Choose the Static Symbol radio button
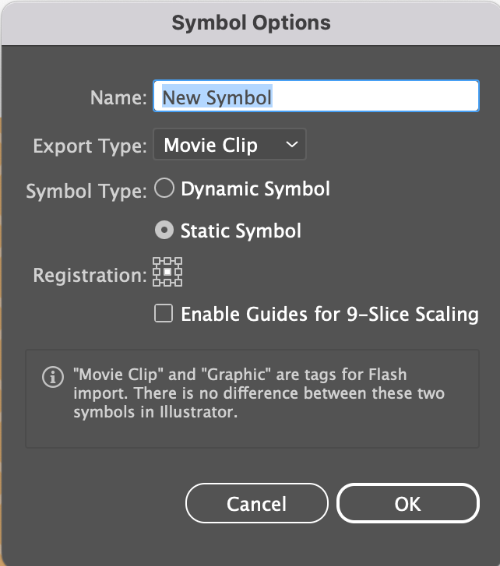 [x=164, y=230]
